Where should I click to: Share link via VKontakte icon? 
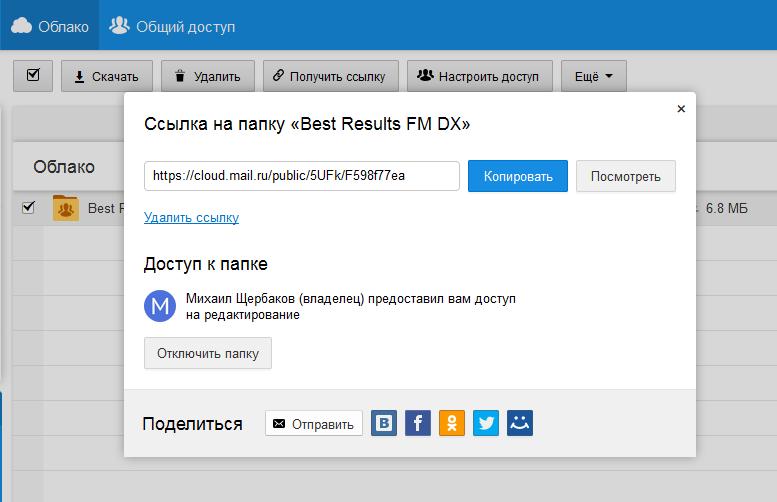(384, 423)
